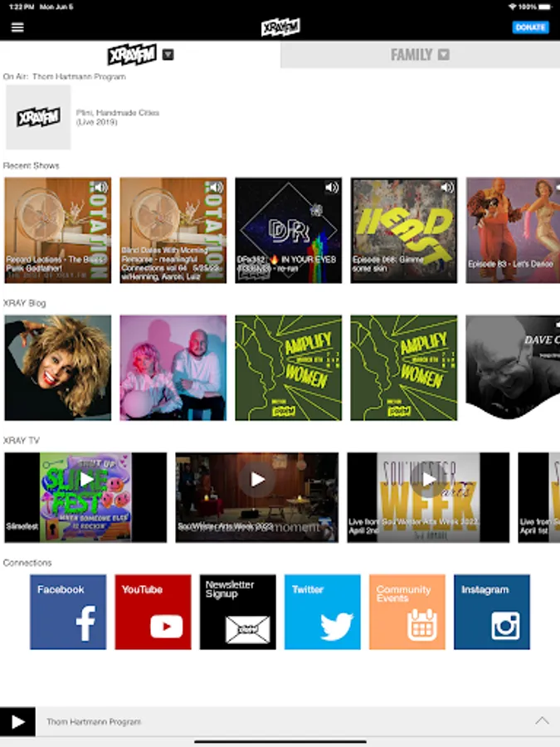Play audio on Blind Dates With Morning Remorse card

point(215,187)
